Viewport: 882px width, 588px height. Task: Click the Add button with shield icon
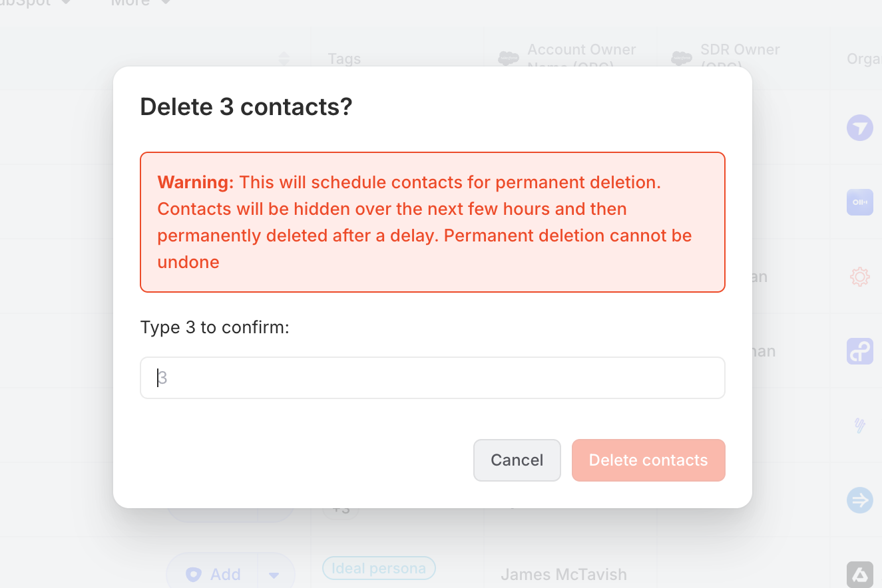tap(213, 575)
